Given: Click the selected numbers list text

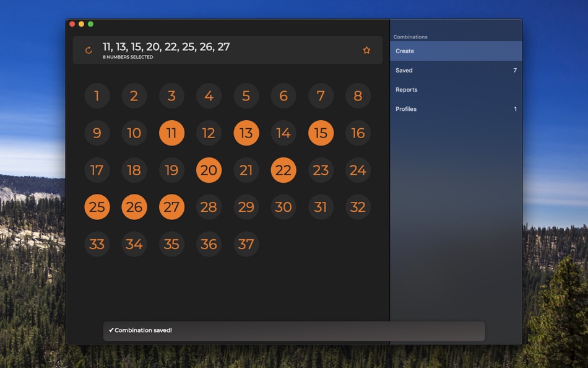Looking at the screenshot, I should pos(166,46).
